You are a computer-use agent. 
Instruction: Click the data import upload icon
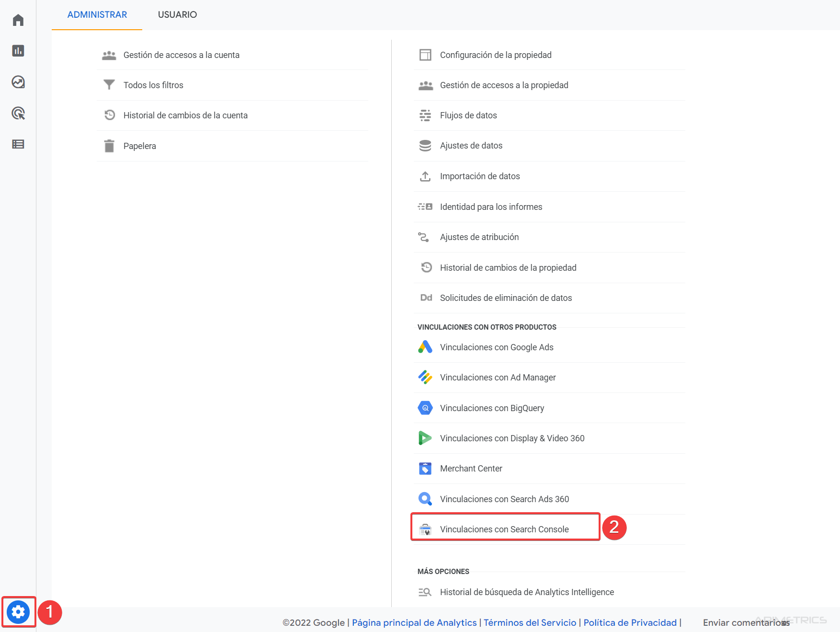[x=425, y=176]
